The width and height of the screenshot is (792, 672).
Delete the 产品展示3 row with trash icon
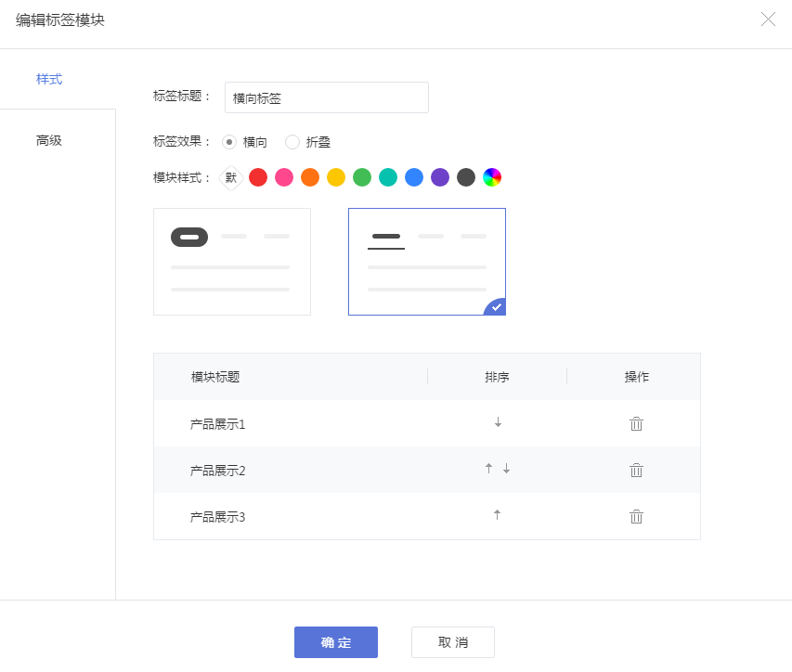coord(636,516)
